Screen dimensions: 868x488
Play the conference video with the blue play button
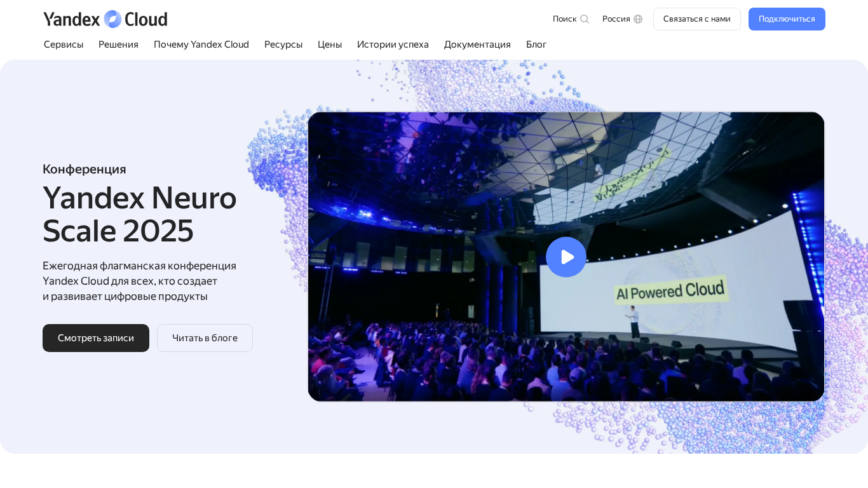(566, 257)
